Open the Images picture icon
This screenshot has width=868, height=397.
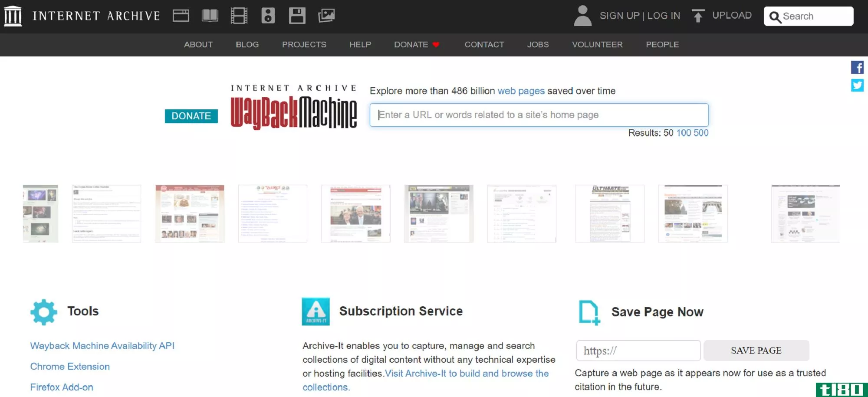[x=326, y=16]
